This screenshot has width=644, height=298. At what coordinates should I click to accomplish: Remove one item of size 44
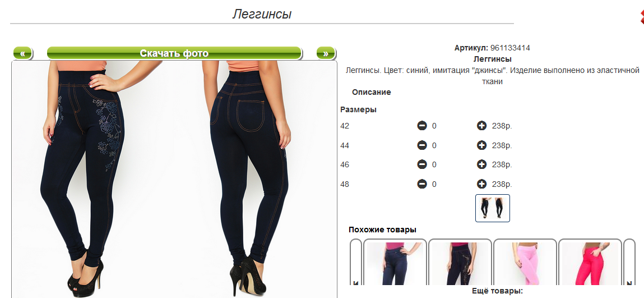(422, 145)
